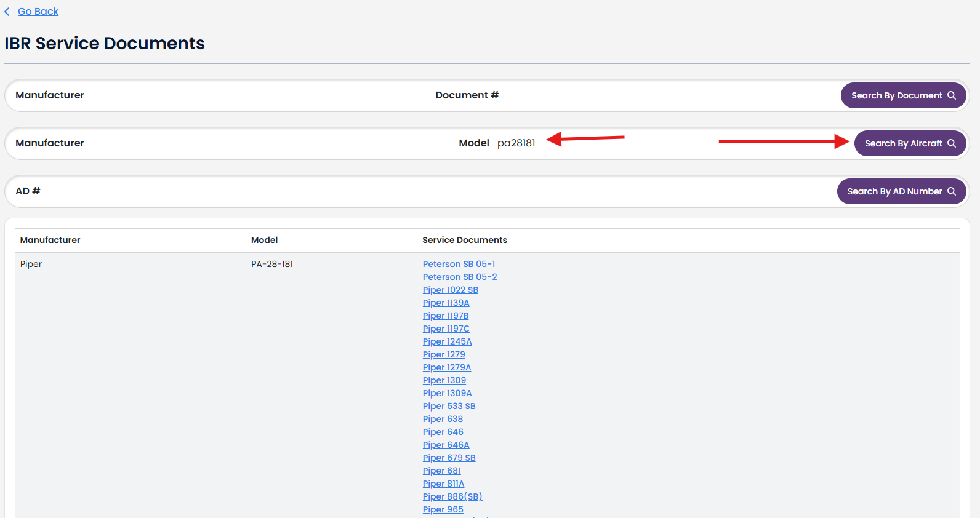Screen dimensions: 980x518
Task: Focus the AD # input field
Action: [x=422, y=191]
